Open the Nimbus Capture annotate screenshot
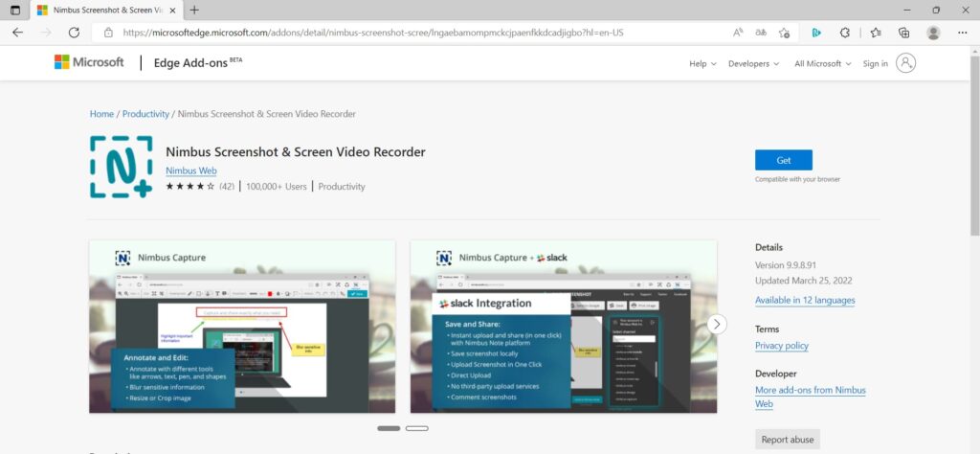The image size is (980, 454). [242, 327]
